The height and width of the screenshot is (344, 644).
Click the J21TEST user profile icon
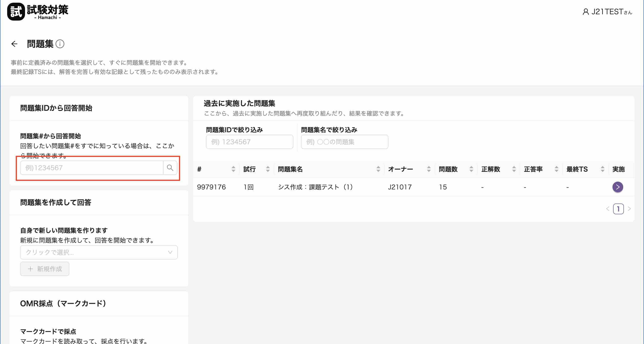585,12
